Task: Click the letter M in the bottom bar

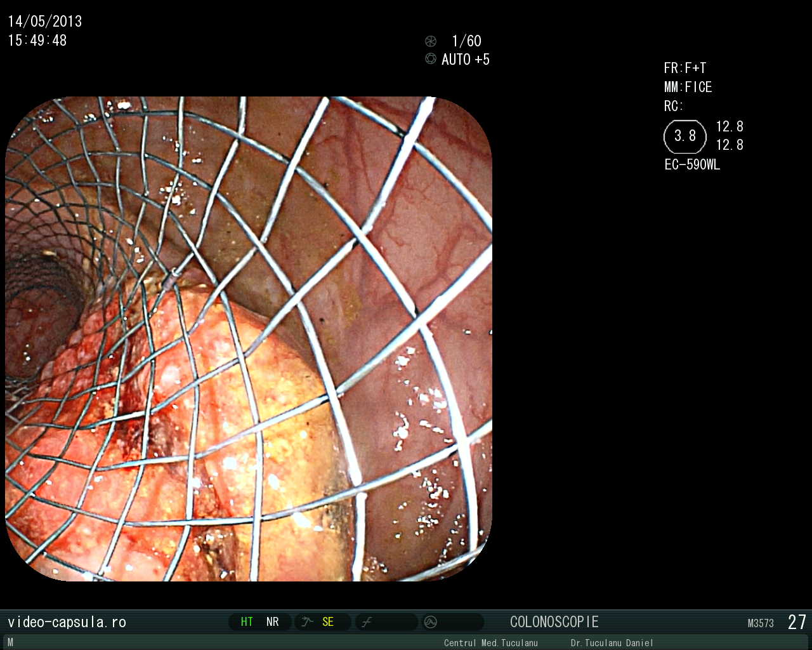Action: tap(10, 642)
